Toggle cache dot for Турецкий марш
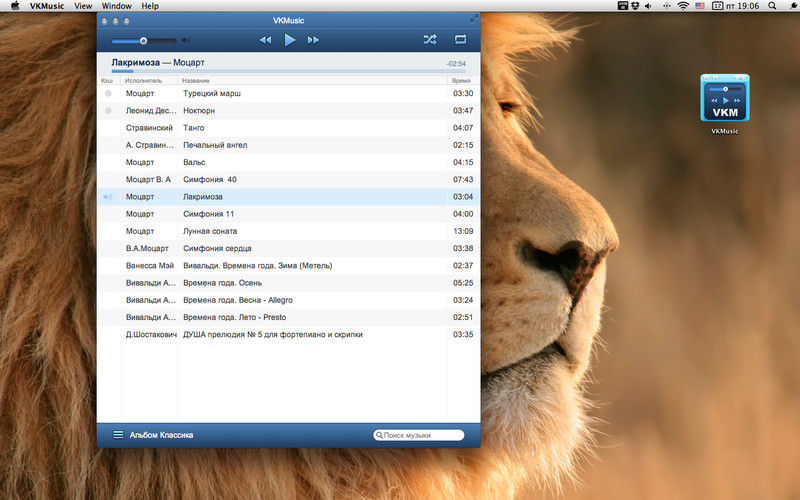The width and height of the screenshot is (800, 500). (108, 93)
